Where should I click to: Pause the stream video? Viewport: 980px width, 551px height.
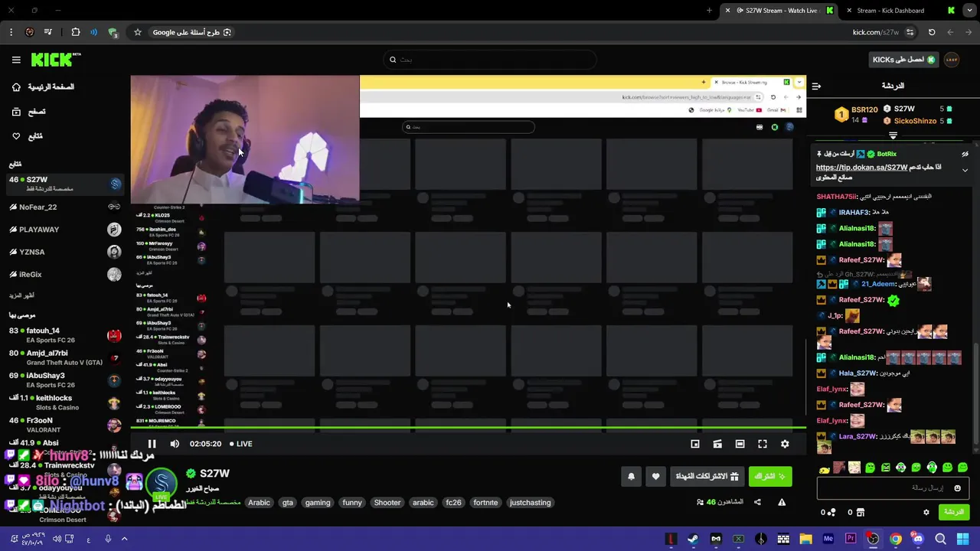click(x=152, y=444)
